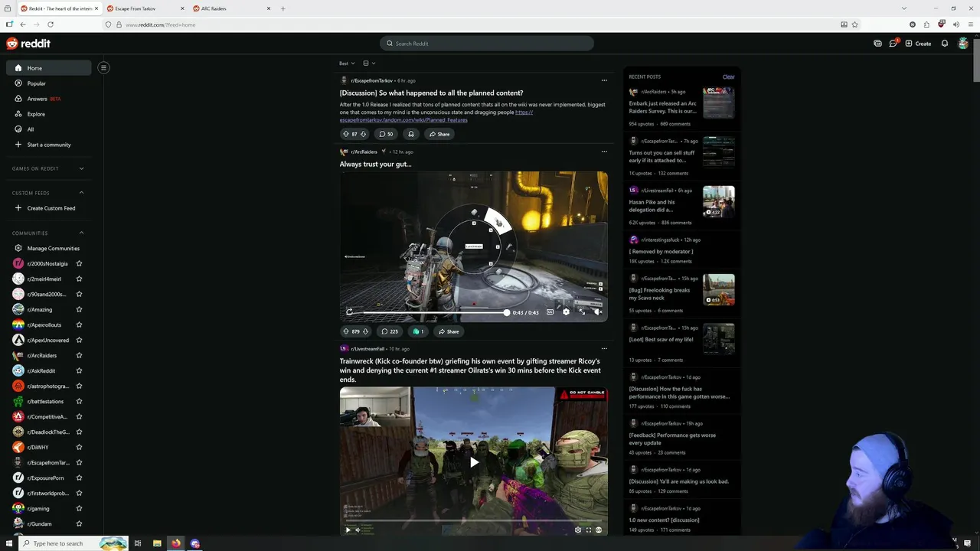Click Start a community
Screen dimensions: 980x551
coord(49,144)
